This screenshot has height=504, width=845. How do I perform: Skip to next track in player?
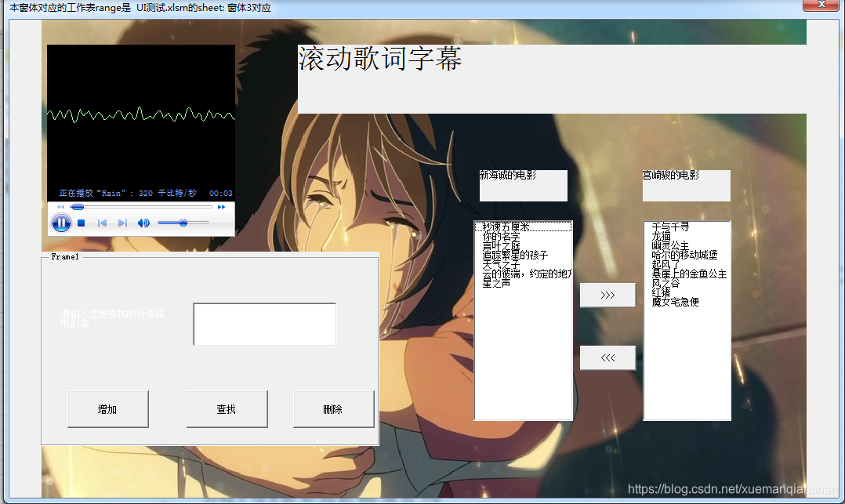point(122,223)
